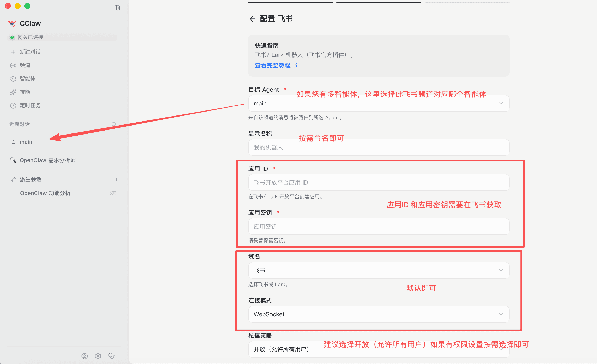
Task: Click the sparkle icon beside 技能
Action: pyautogui.click(x=13, y=92)
